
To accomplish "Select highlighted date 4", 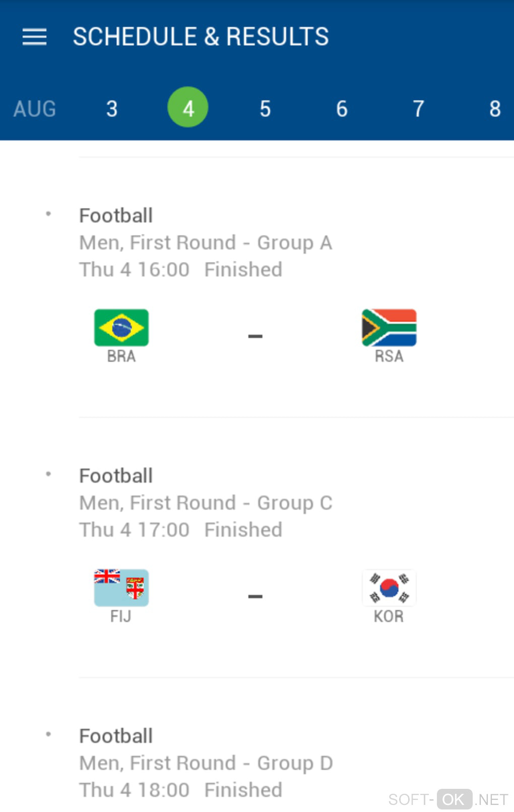I will (188, 107).
